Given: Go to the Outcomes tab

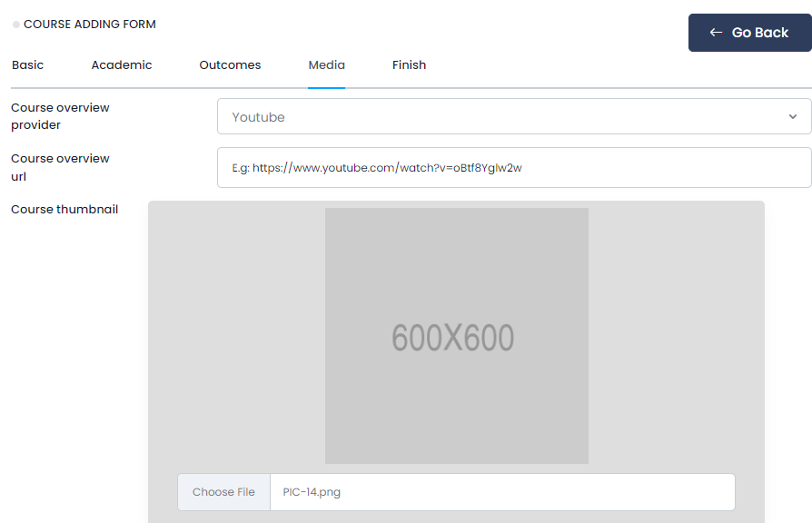Looking at the screenshot, I should [230, 65].
